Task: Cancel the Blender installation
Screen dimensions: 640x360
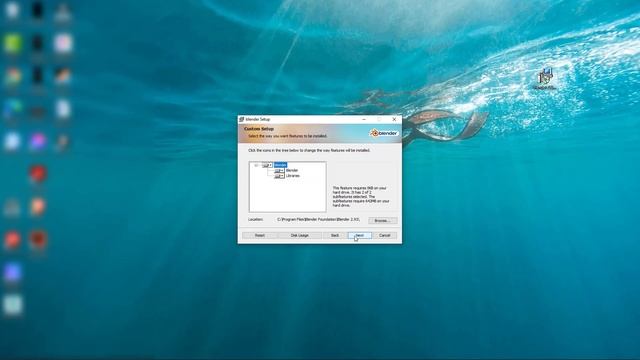Action: pyautogui.click(x=384, y=236)
